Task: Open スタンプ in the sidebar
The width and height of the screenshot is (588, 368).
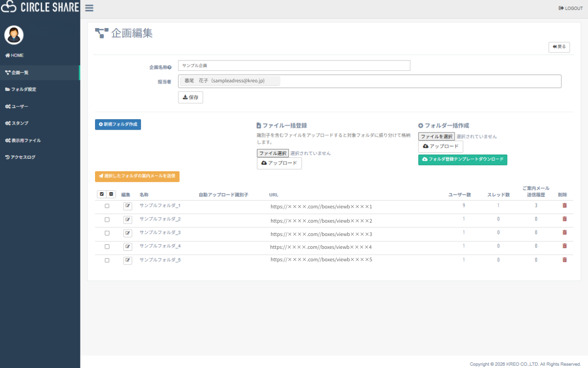Action: [x=19, y=123]
